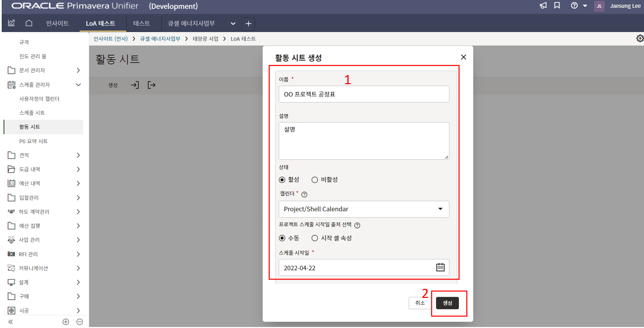Screen dimensions: 644x328
Task: Select the 활성 status radio button
Action: tap(282, 180)
